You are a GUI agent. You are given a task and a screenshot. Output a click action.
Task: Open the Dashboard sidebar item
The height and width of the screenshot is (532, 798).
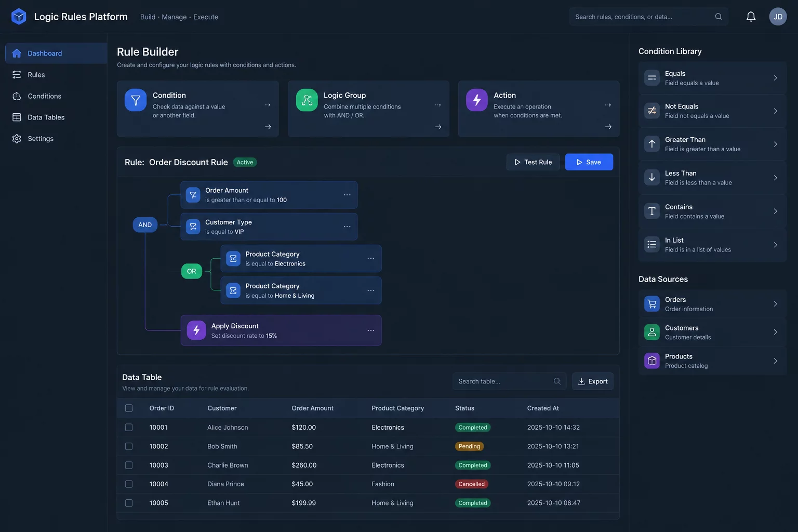[x=56, y=54]
